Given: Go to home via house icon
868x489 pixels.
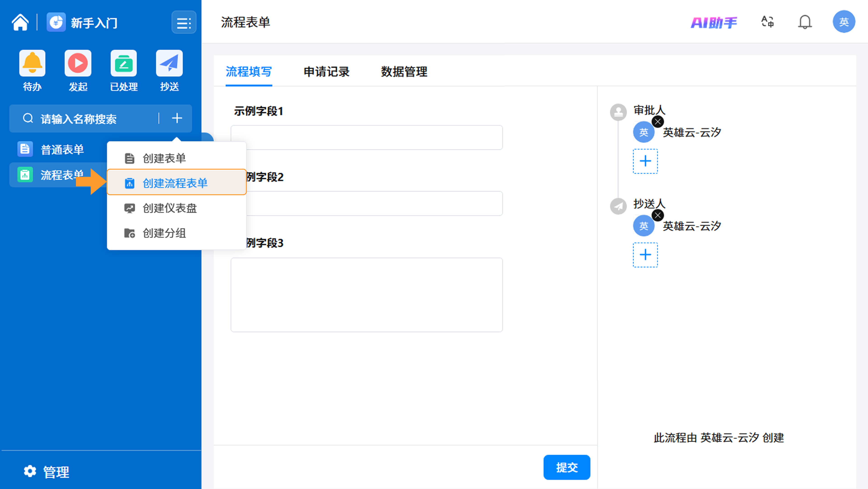Looking at the screenshot, I should [20, 23].
